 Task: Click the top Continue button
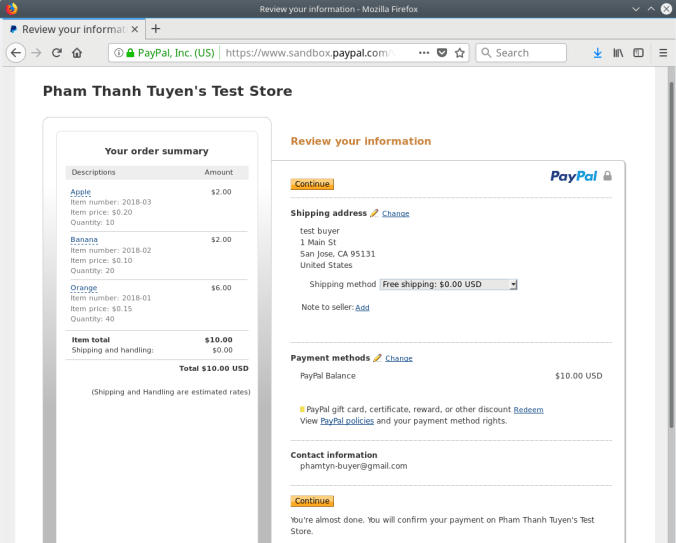coord(312,184)
